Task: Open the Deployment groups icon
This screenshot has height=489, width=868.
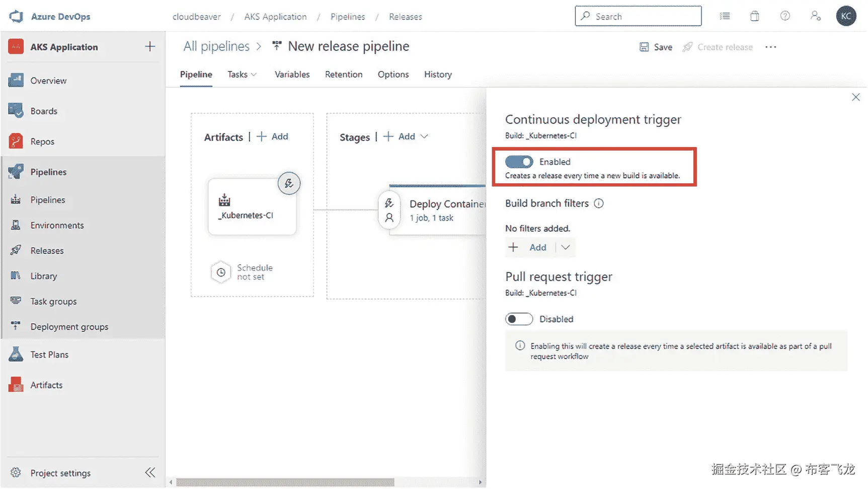Action: (16, 326)
